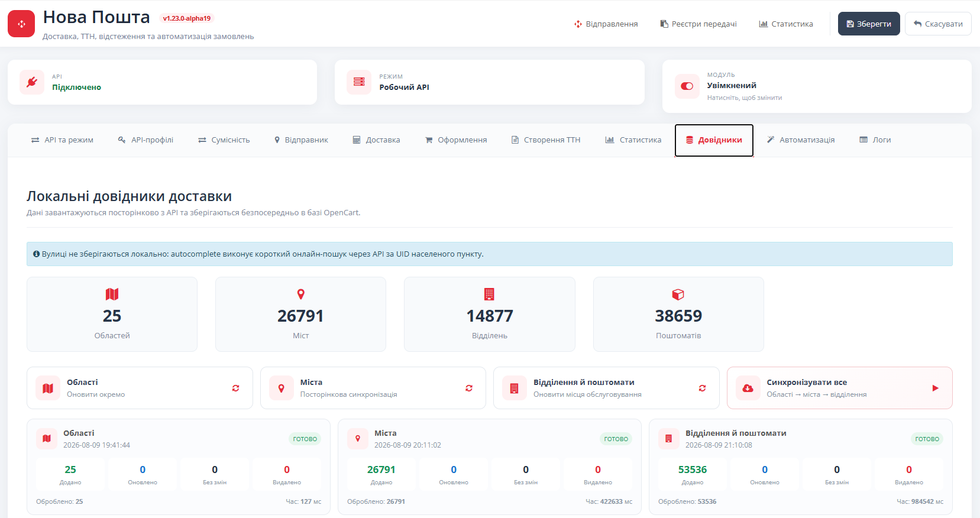The image size is (980, 518).
Task: Click pin icon in Міста status panel
Action: [358, 439]
